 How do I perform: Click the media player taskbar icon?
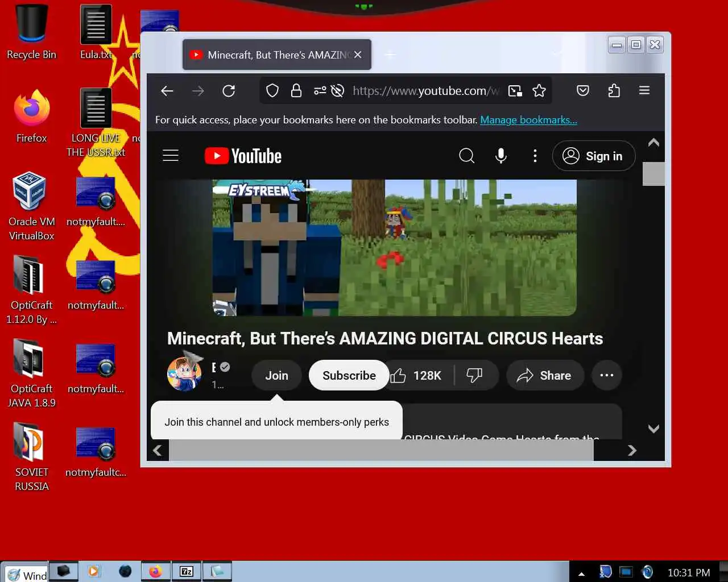[94, 571]
